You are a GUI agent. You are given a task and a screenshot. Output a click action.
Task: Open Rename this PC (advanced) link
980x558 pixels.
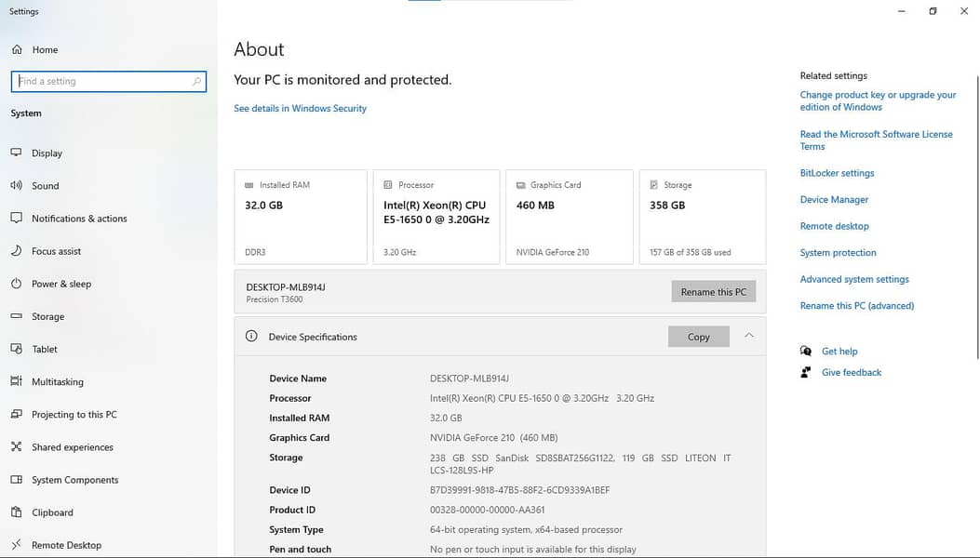click(x=857, y=306)
